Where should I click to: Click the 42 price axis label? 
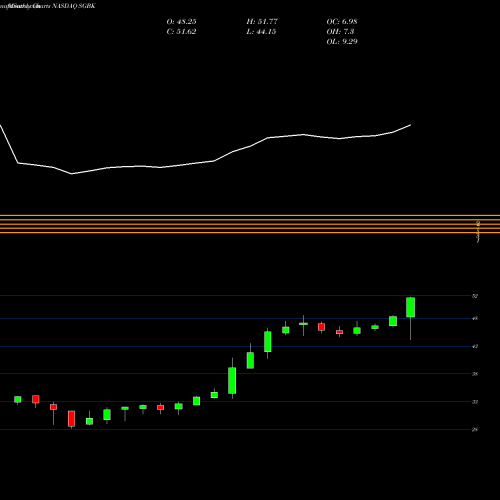[475, 347]
